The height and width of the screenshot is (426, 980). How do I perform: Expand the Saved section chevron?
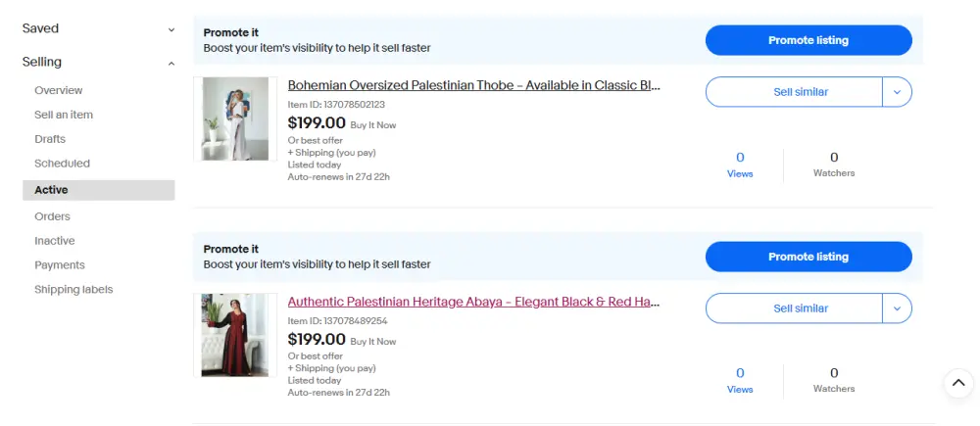[x=171, y=29]
